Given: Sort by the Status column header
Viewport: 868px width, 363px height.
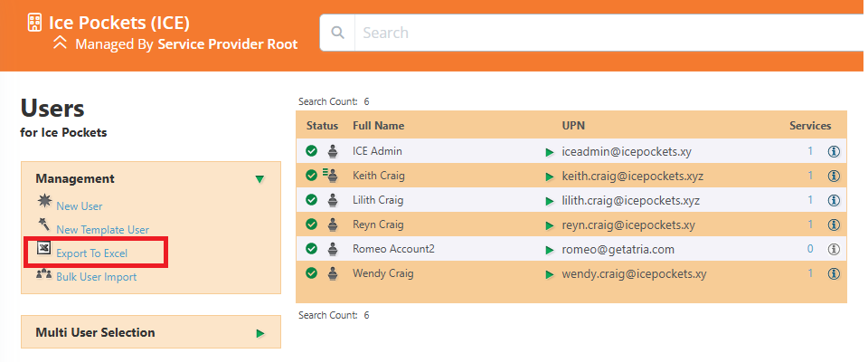Looking at the screenshot, I should (x=322, y=126).
